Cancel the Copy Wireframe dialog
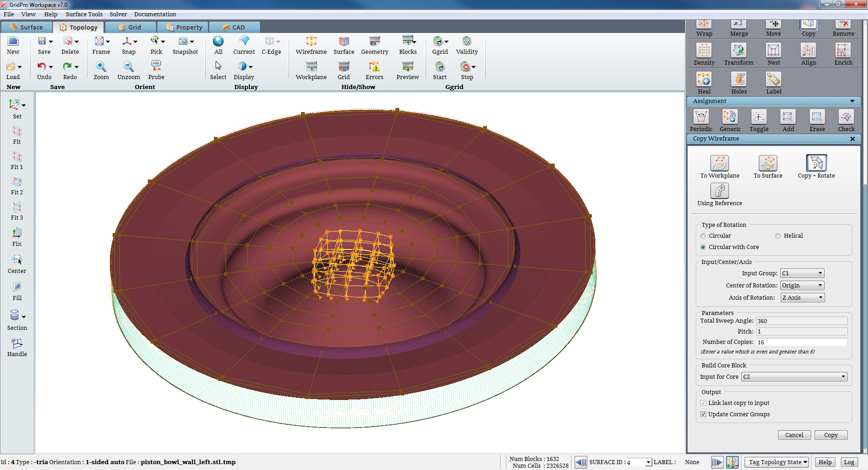This screenshot has width=868, height=470. point(794,435)
